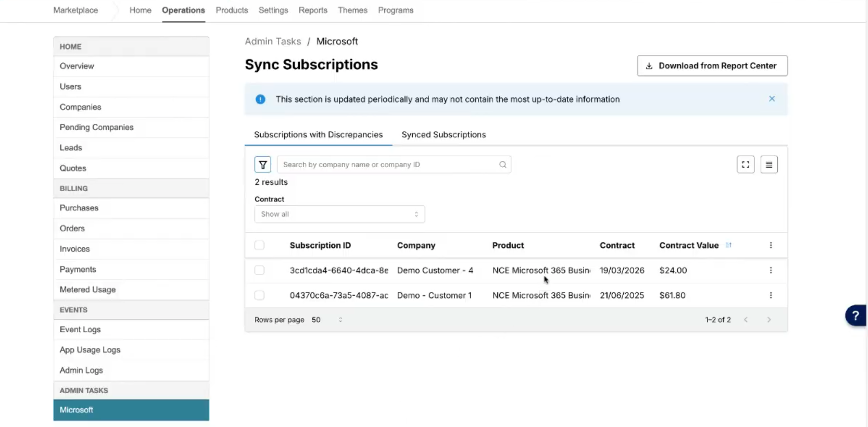
Task: Select all rows checkbox in header
Action: 259,245
